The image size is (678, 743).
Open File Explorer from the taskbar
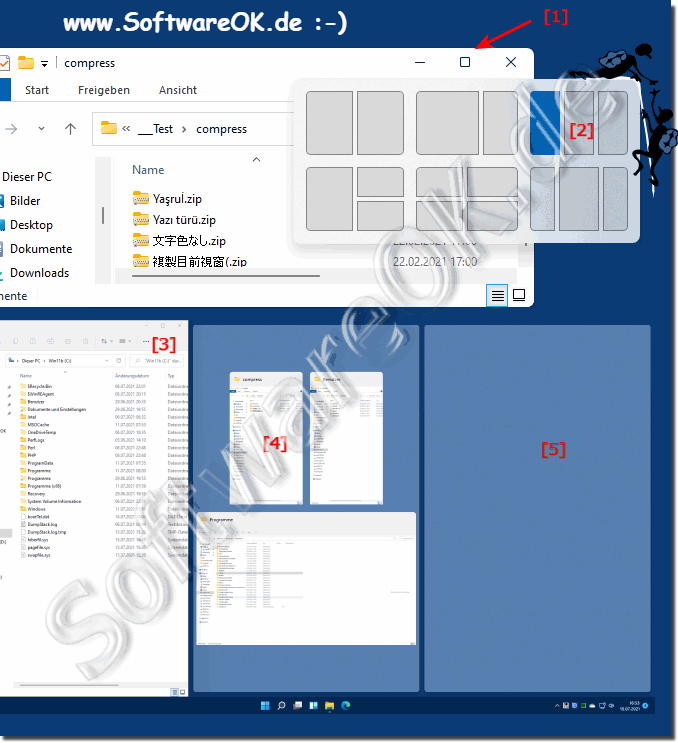pos(330,706)
